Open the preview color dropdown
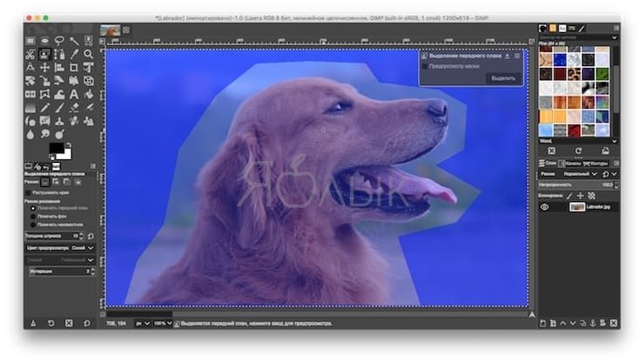This screenshot has height=363, width=644. [x=60, y=248]
